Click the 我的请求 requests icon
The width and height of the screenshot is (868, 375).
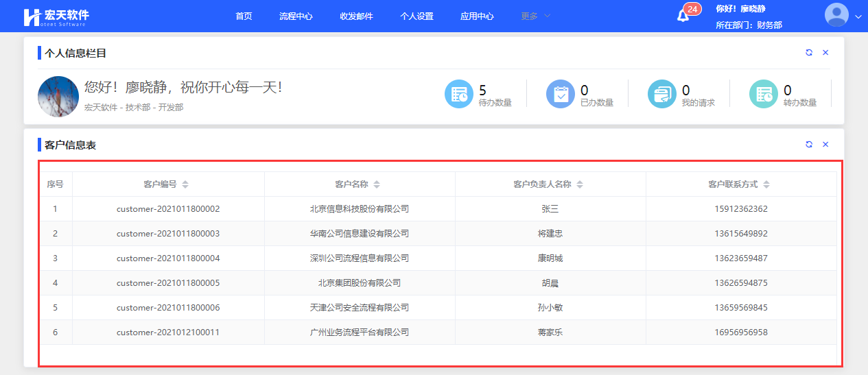(x=662, y=94)
